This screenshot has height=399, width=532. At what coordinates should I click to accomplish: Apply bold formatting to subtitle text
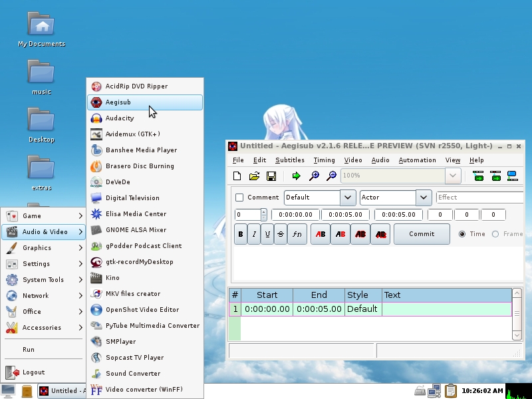(x=240, y=234)
